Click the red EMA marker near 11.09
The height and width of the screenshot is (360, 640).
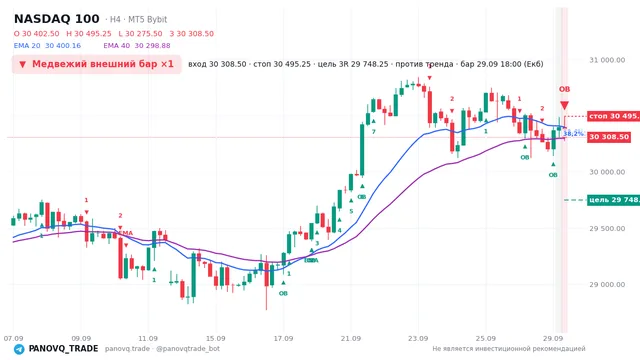coord(126,233)
